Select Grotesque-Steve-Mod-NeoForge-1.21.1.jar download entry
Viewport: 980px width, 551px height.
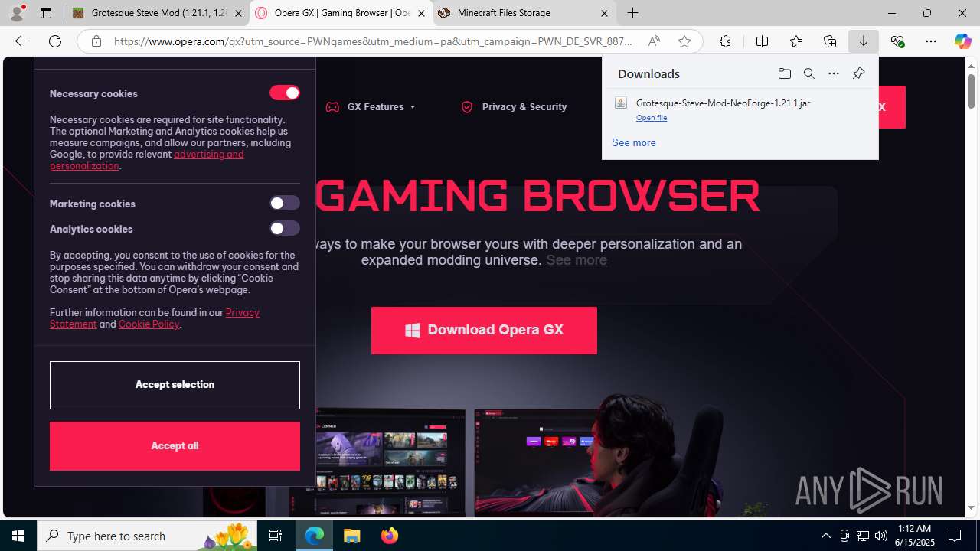click(740, 109)
